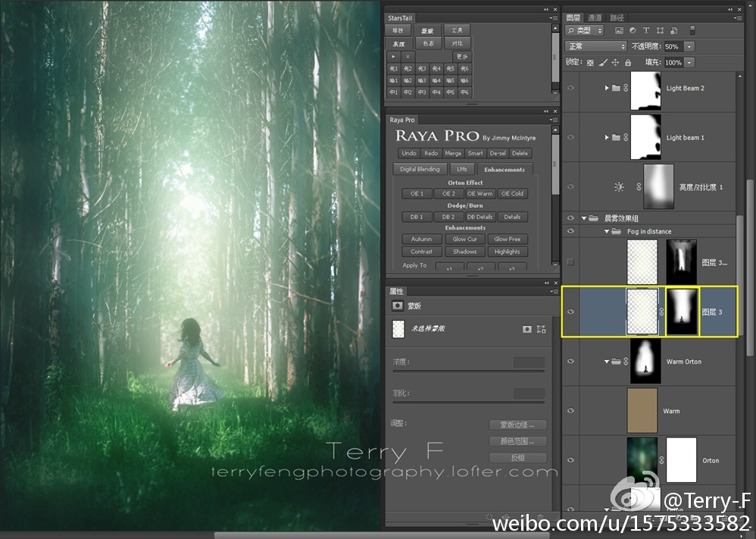Filter layers by pixel layers icon
This screenshot has width=756, height=539.
coord(619,30)
